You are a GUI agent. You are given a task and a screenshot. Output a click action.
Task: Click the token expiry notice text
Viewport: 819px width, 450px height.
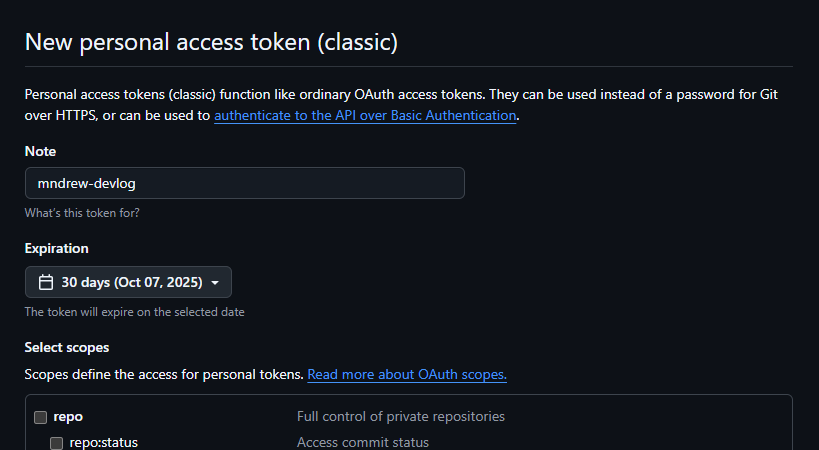134,312
